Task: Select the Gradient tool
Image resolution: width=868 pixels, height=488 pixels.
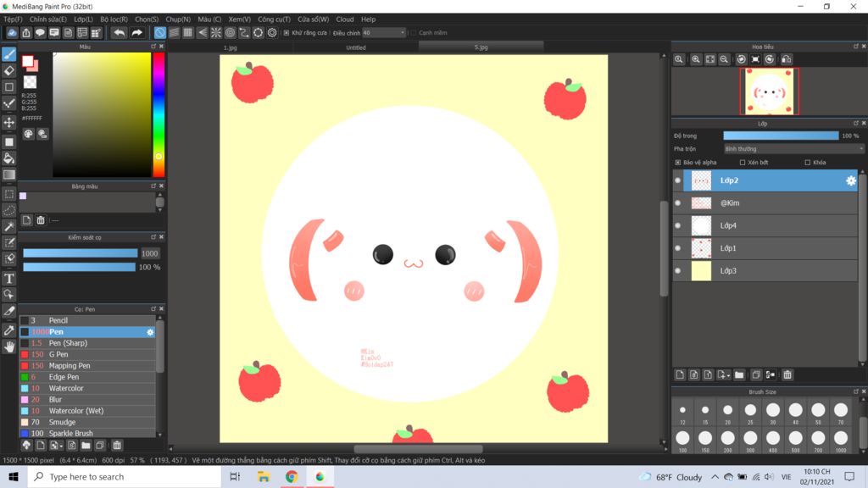Action: [x=8, y=175]
